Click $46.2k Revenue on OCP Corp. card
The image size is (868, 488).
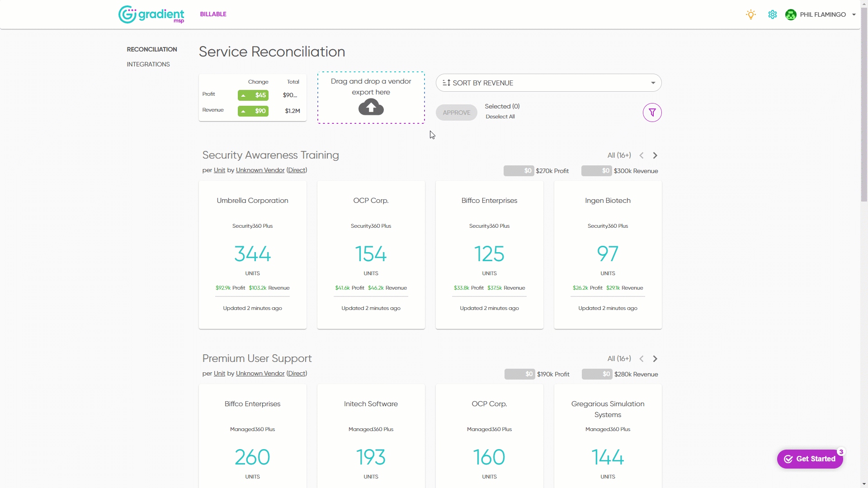[x=387, y=288]
